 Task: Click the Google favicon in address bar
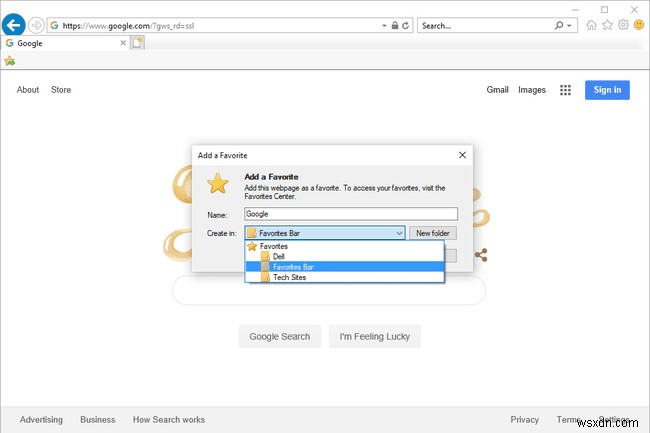tap(54, 26)
